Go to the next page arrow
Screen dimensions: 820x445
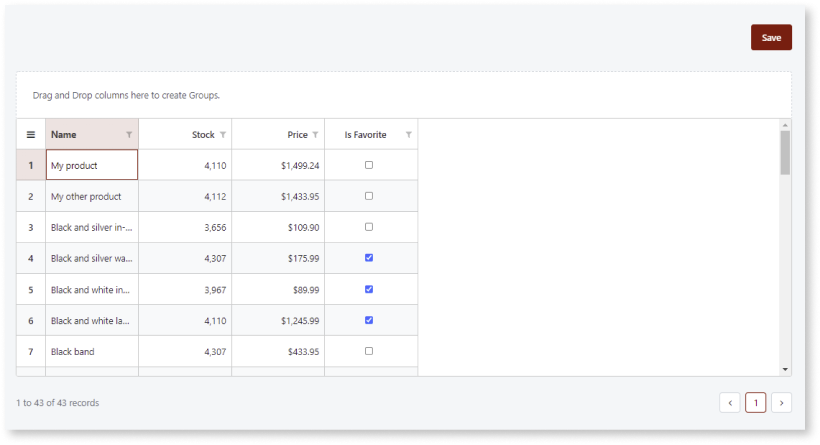pyautogui.click(x=781, y=403)
